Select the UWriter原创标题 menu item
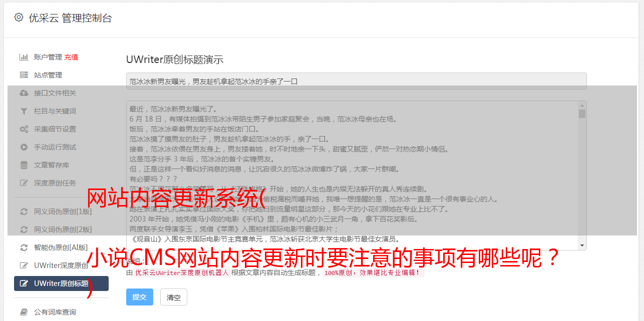This screenshot has width=644, height=321. [61, 283]
